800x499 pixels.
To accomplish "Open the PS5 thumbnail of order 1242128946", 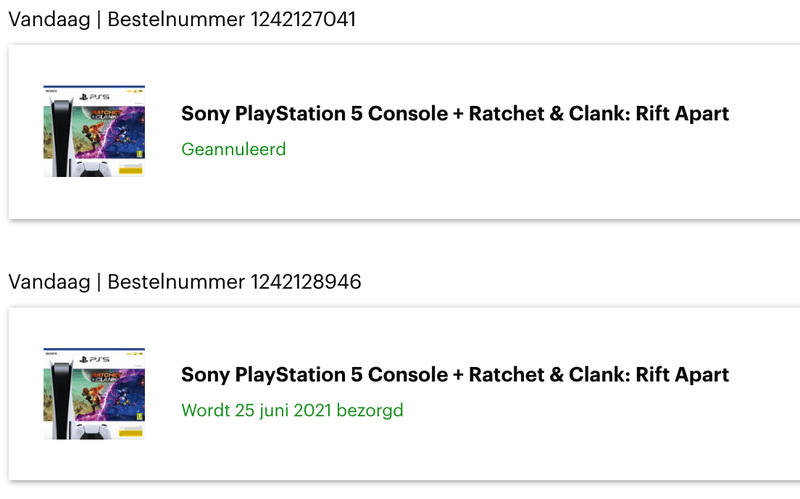I will 94,393.
